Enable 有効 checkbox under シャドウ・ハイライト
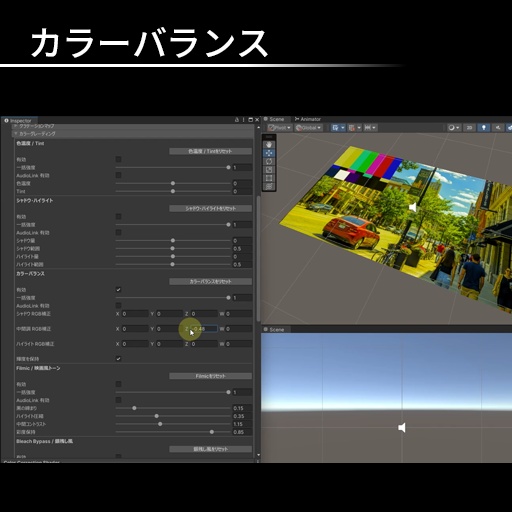This screenshot has height=512, width=512. point(118,217)
